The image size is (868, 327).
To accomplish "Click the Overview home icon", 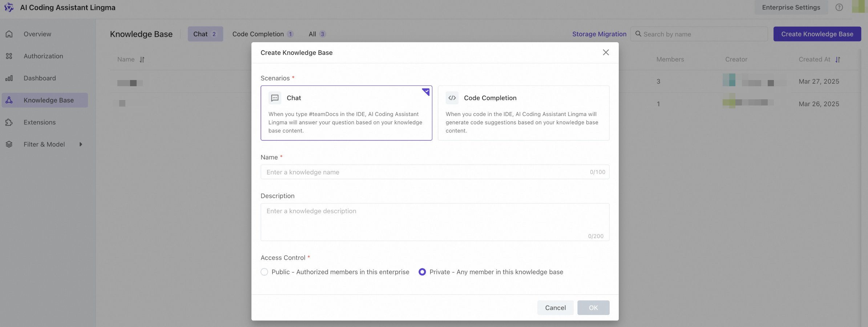I will [x=9, y=34].
